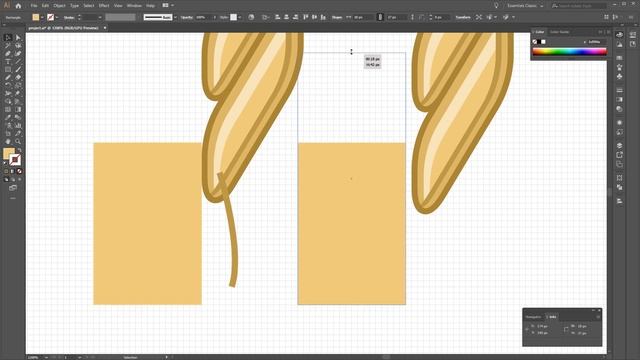
Task: Open Layers panel icon in right dock
Action: click(x=619, y=145)
